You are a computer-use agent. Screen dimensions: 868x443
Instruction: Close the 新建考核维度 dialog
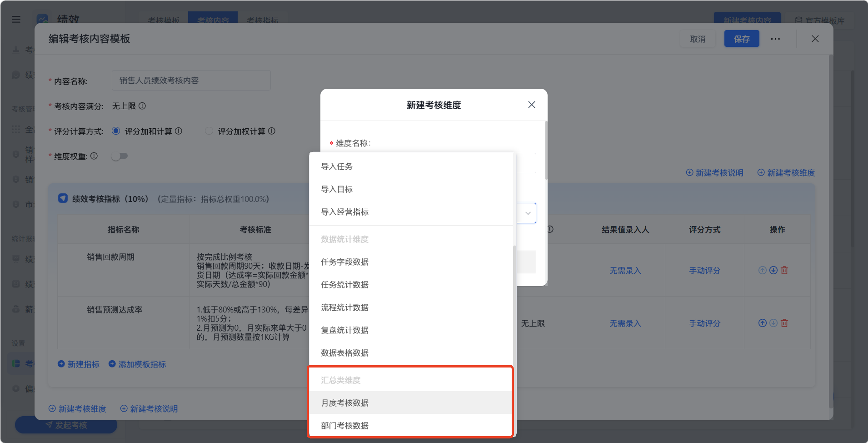tap(531, 105)
